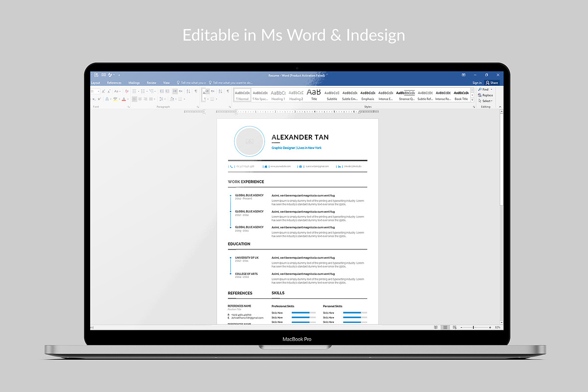This screenshot has height=392, width=588.
Task: Expand the Styles gallery More arrow
Action: click(472, 99)
